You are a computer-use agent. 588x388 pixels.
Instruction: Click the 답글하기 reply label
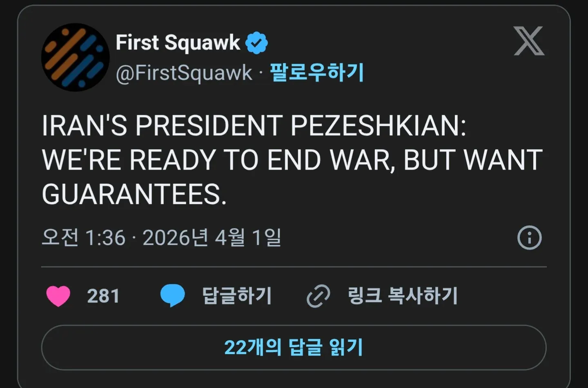[237, 295]
